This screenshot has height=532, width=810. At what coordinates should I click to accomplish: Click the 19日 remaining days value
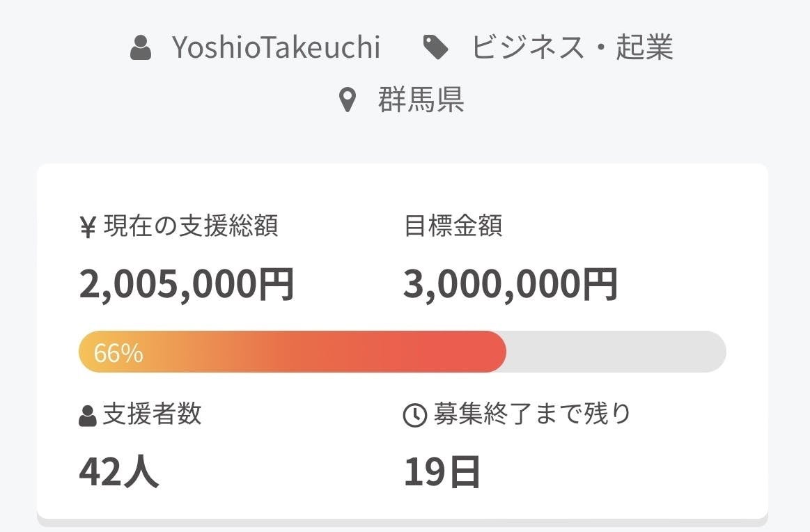pos(442,471)
